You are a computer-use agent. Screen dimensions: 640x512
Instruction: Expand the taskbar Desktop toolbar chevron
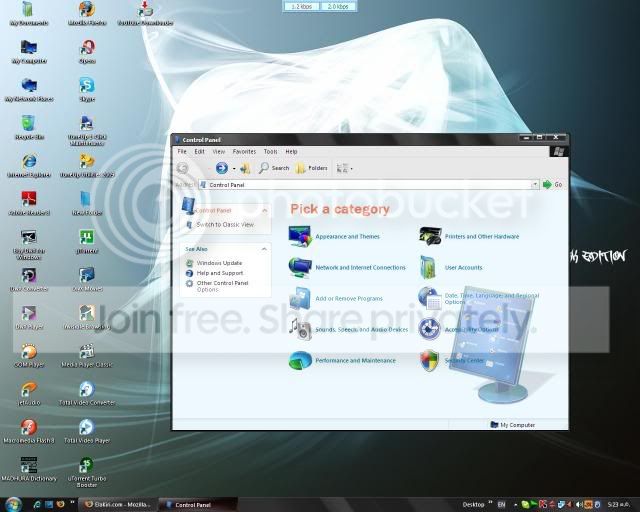pos(490,503)
